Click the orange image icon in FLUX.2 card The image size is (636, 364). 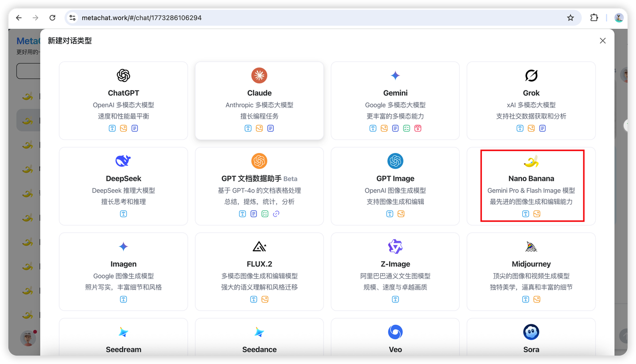265,299
